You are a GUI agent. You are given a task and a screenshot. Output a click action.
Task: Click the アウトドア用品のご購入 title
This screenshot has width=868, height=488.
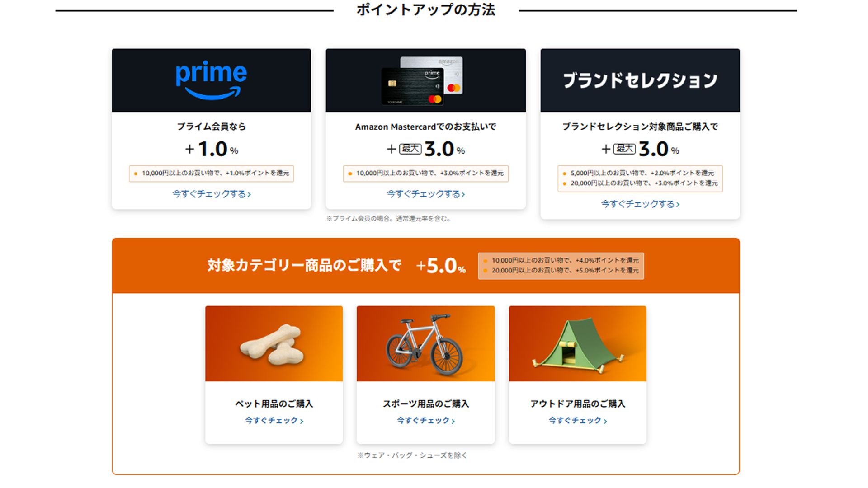click(577, 404)
